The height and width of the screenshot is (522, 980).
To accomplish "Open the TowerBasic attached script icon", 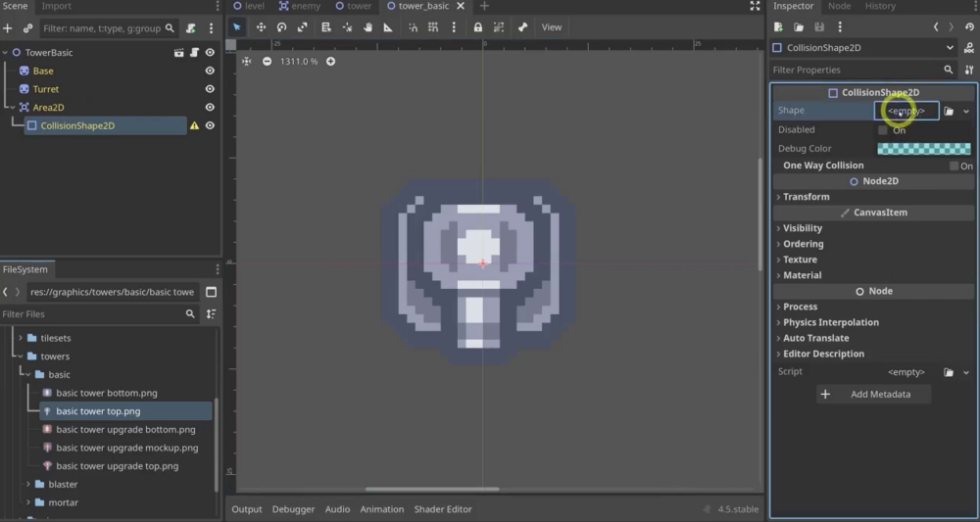I will pyautogui.click(x=194, y=53).
